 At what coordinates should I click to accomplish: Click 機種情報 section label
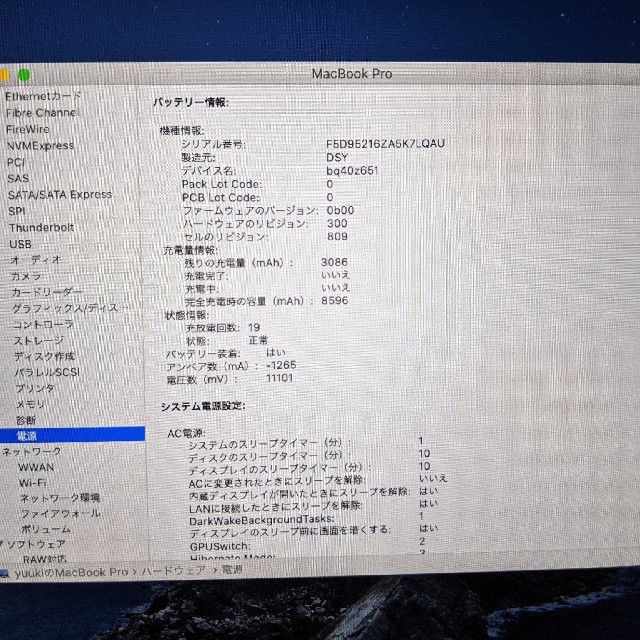tap(182, 131)
